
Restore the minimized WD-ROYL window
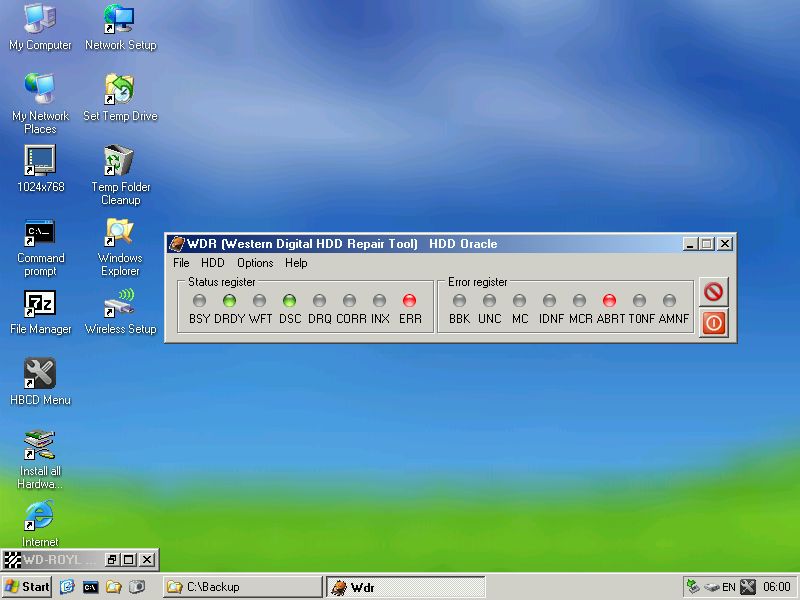coord(112,560)
